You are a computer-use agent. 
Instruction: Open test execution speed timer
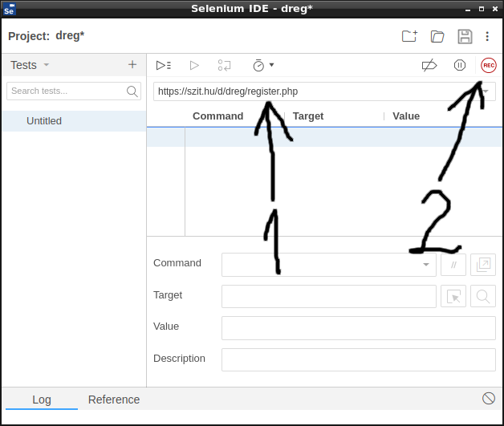pyautogui.click(x=263, y=65)
